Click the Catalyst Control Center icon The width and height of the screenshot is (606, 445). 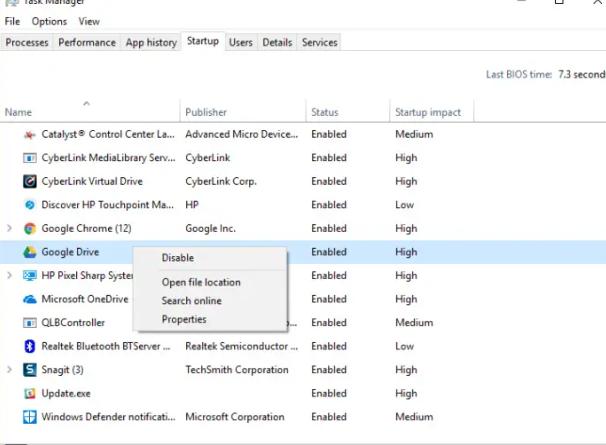pos(30,135)
